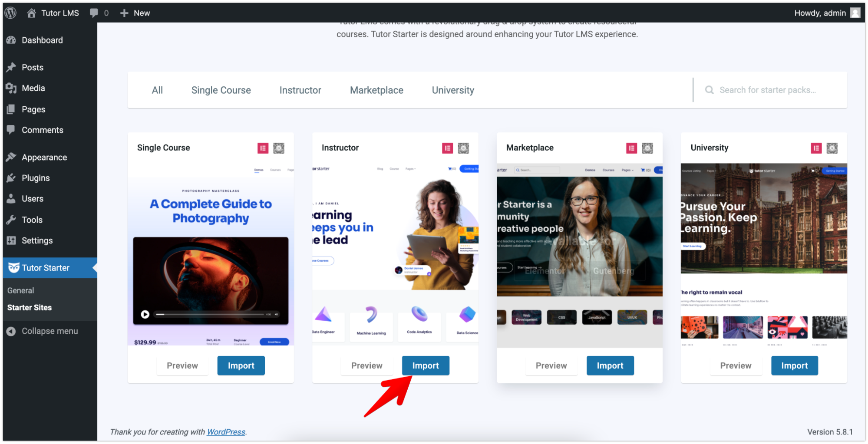The height and width of the screenshot is (444, 868).
Task: Click the Comments speech bubble sidebar icon
Action: 11,130
